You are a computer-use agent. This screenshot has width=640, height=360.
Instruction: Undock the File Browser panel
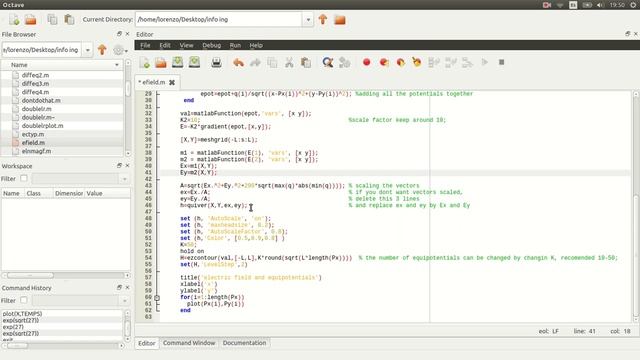[x=119, y=34]
